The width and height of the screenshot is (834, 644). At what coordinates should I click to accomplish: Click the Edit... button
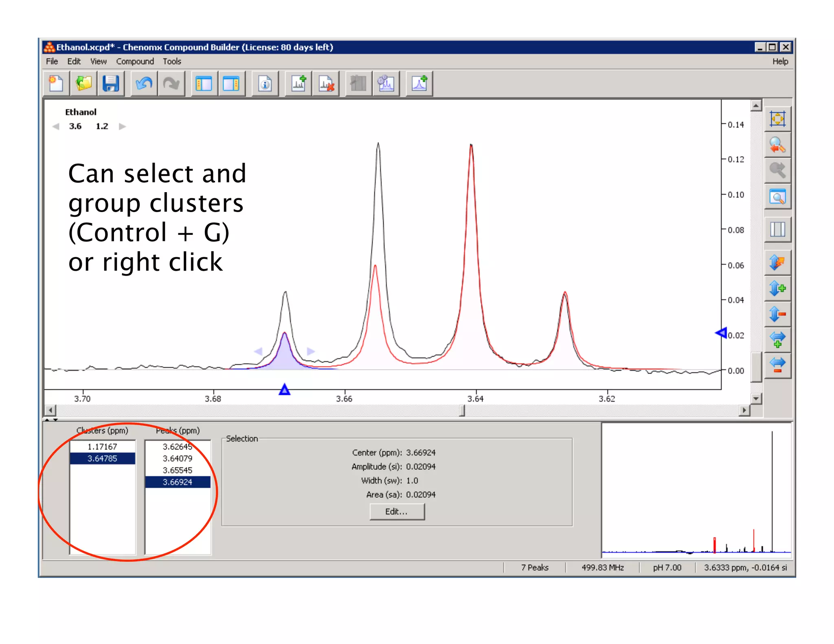point(397,512)
